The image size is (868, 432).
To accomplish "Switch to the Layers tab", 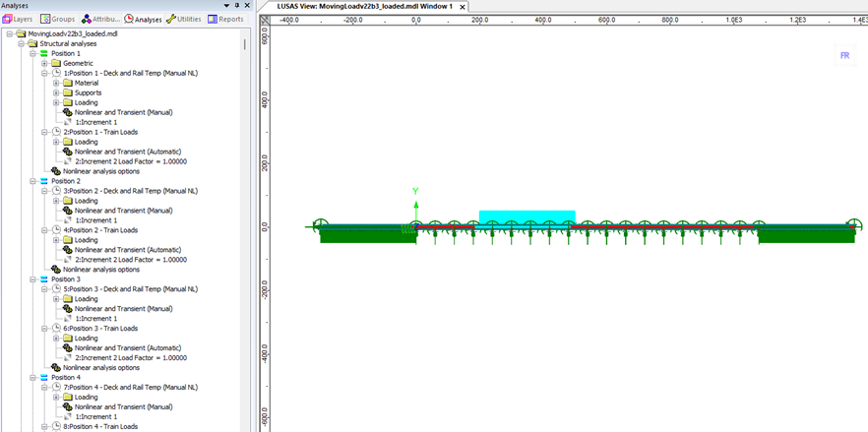I will coord(20,19).
